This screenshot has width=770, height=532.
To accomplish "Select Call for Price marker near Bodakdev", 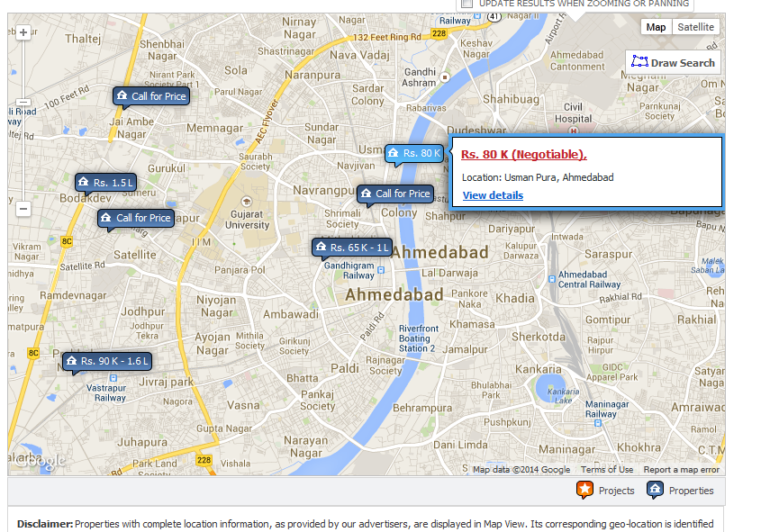I will [x=136, y=218].
